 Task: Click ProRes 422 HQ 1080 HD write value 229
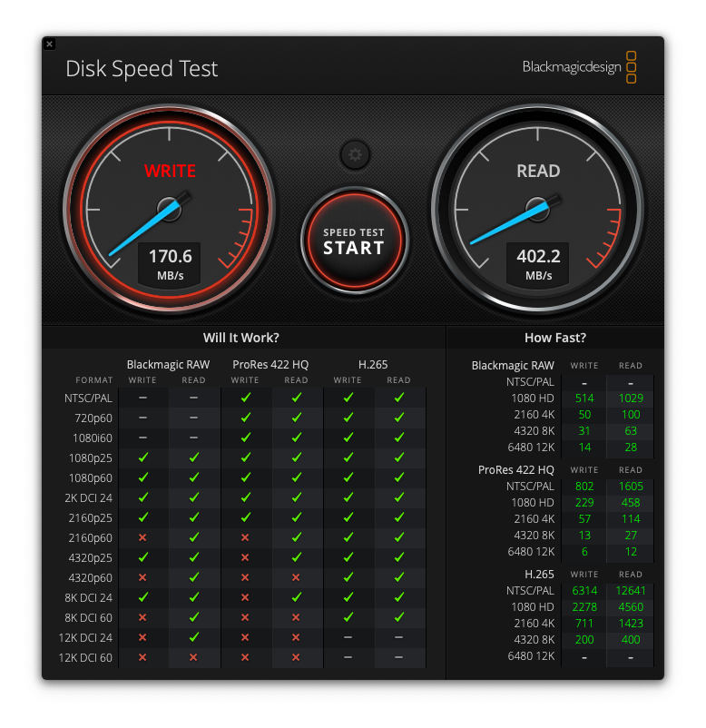click(x=584, y=502)
